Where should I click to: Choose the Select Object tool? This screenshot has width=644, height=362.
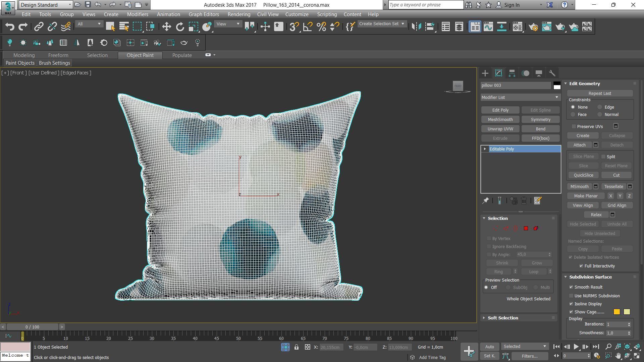110,27
